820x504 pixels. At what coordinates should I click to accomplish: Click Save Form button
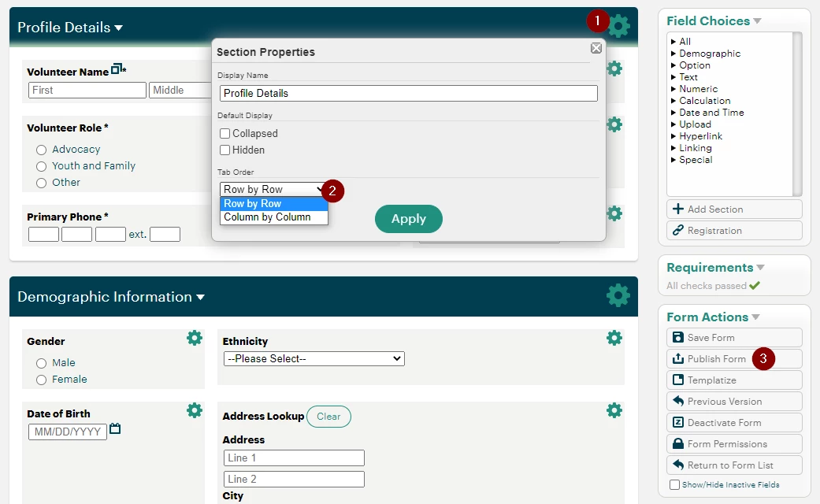coord(734,338)
